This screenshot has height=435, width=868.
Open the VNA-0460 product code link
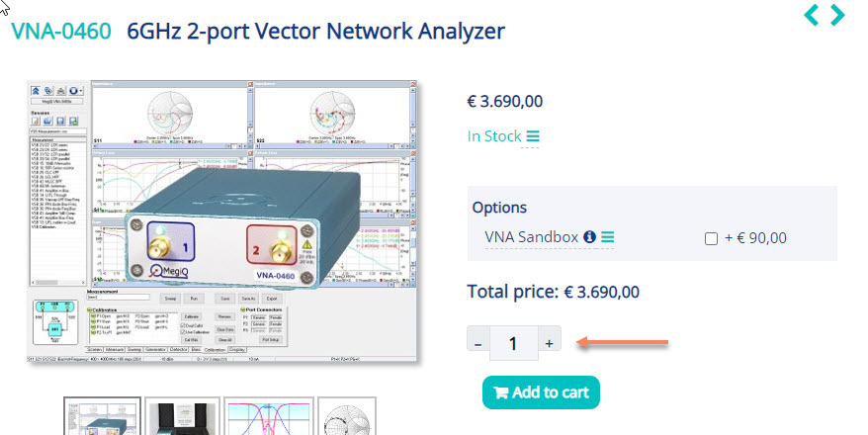pos(60,32)
